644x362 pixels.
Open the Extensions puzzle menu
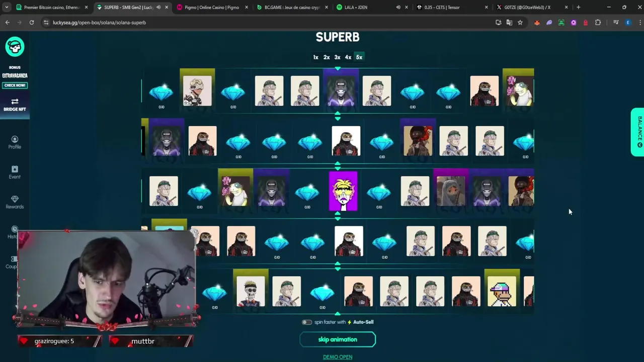(598, 22)
